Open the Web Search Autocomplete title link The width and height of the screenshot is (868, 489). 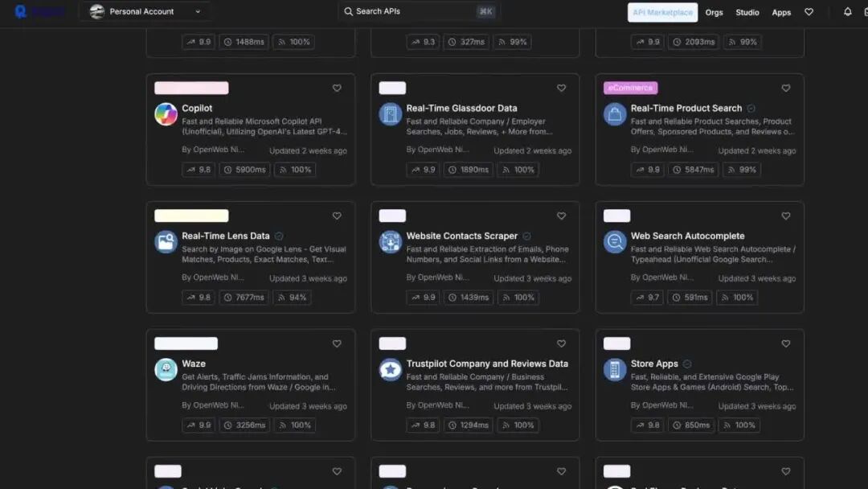[x=687, y=236]
